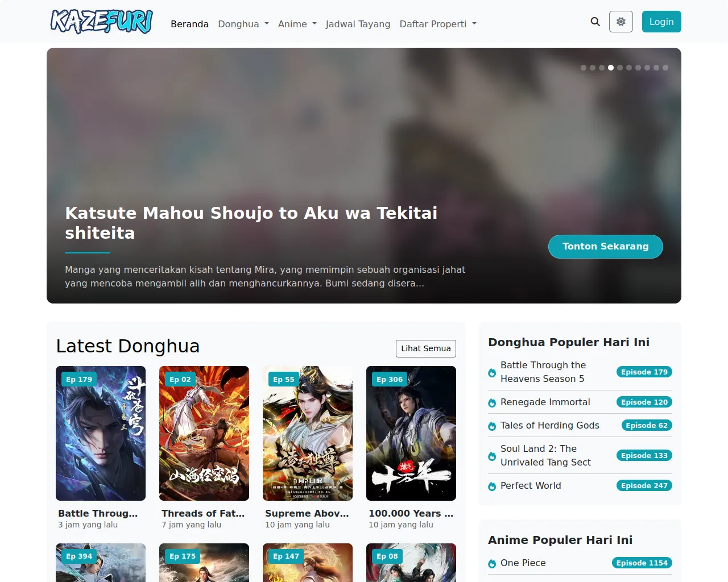Click the Lihat Semua button

(425, 348)
